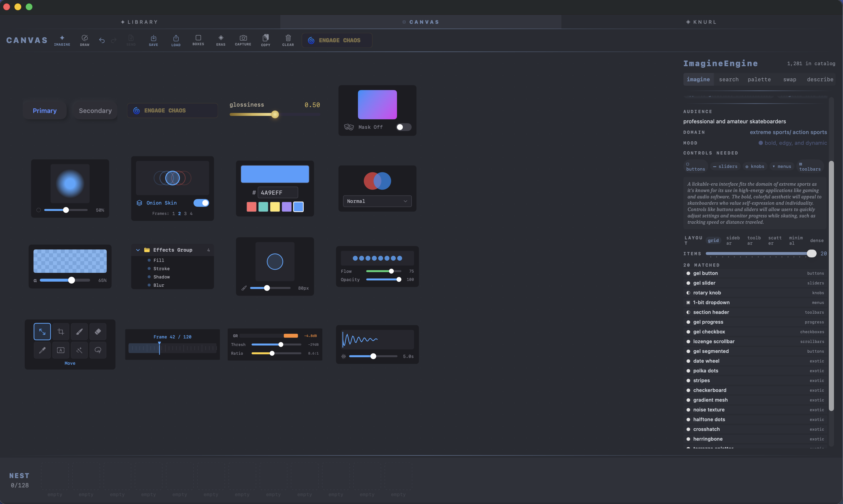Select the Lasso tool

(x=98, y=350)
